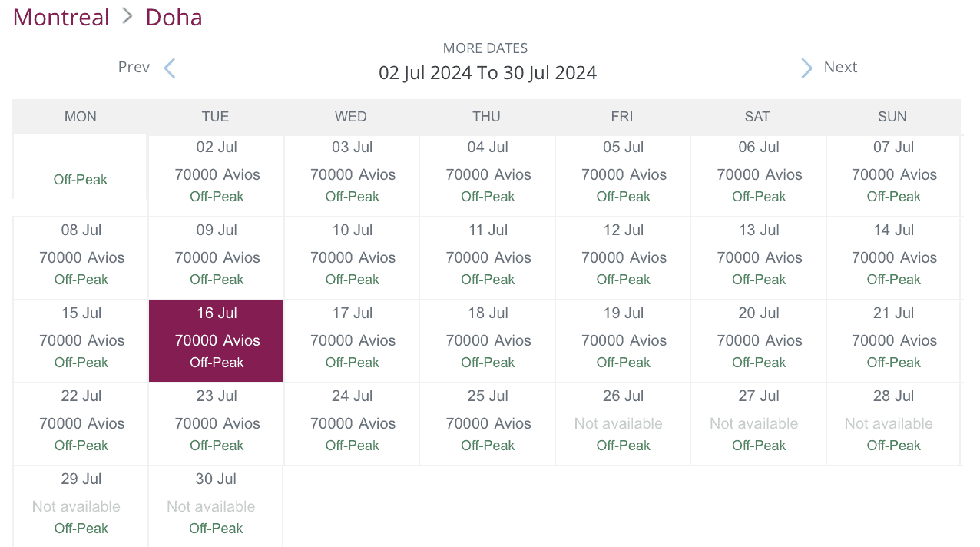Click the 28 Jul Not available cell
The width and height of the screenshot is (980, 547).
pyautogui.click(x=893, y=423)
